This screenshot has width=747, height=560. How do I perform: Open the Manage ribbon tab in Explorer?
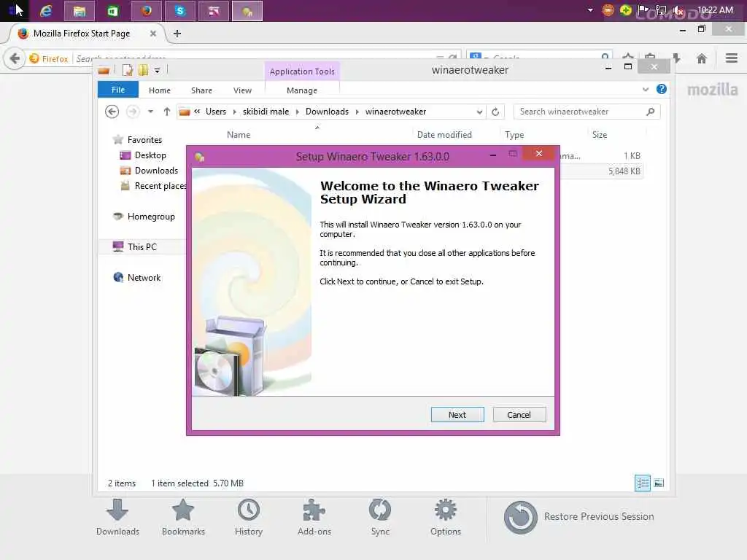(x=301, y=90)
